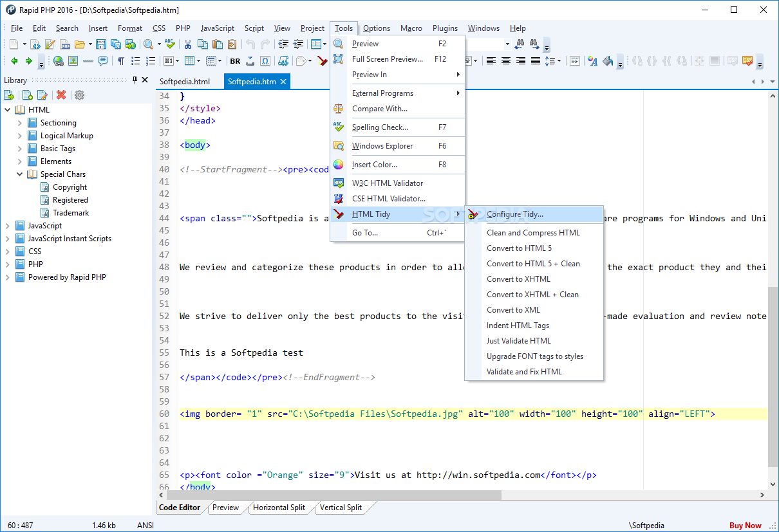The image size is (779, 532).
Task: Click the green forward arrow icon
Action: coord(28,61)
